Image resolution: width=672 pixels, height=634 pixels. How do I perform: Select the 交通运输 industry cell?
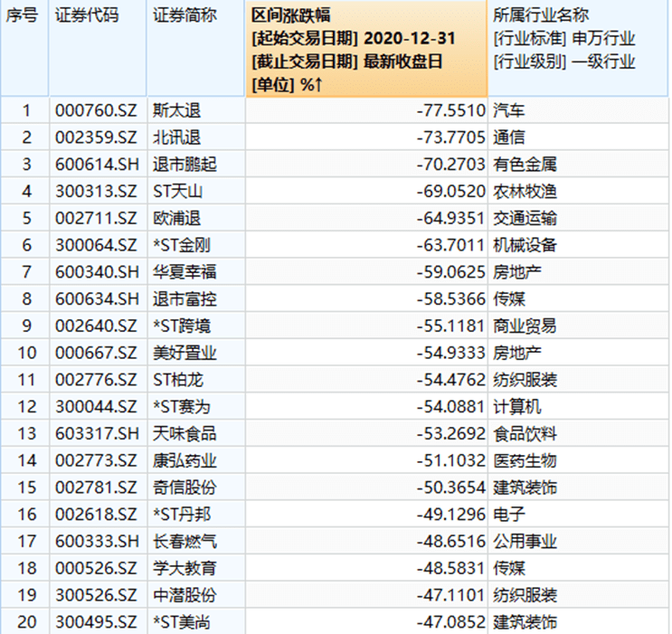tap(525, 219)
